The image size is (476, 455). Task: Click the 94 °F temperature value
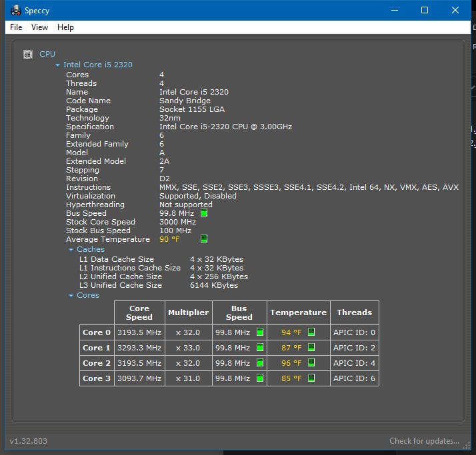coord(291,332)
